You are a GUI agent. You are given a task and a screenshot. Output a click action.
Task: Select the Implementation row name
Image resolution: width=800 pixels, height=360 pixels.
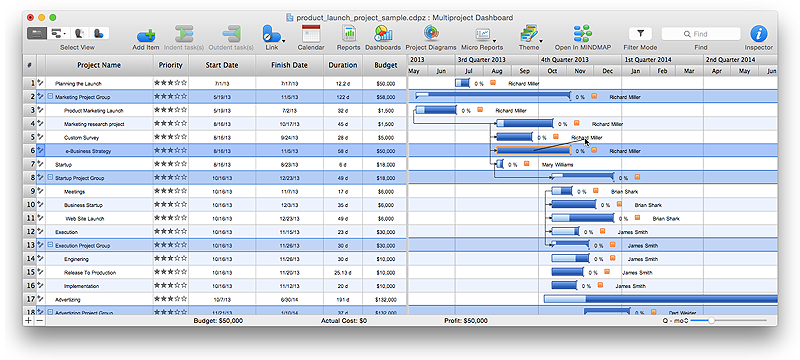click(x=82, y=286)
